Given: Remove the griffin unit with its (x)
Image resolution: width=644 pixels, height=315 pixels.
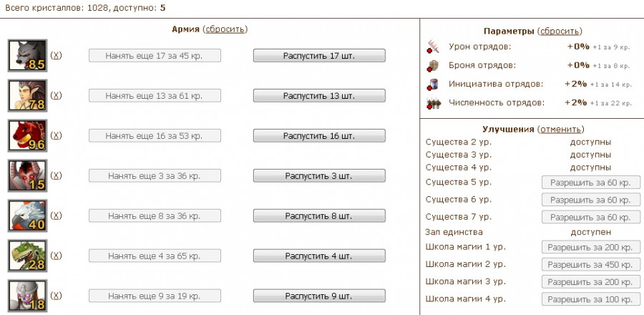Looking at the screenshot, I should click(x=56, y=215).
